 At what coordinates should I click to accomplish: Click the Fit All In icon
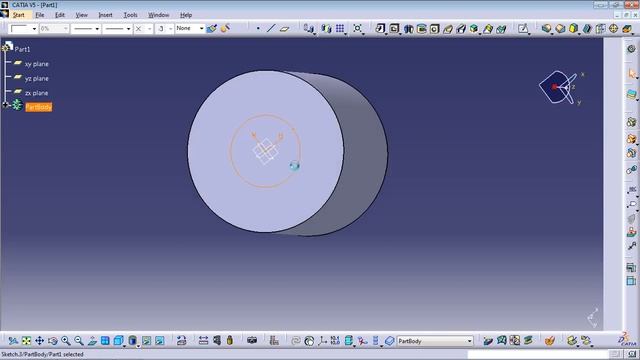pos(26,341)
